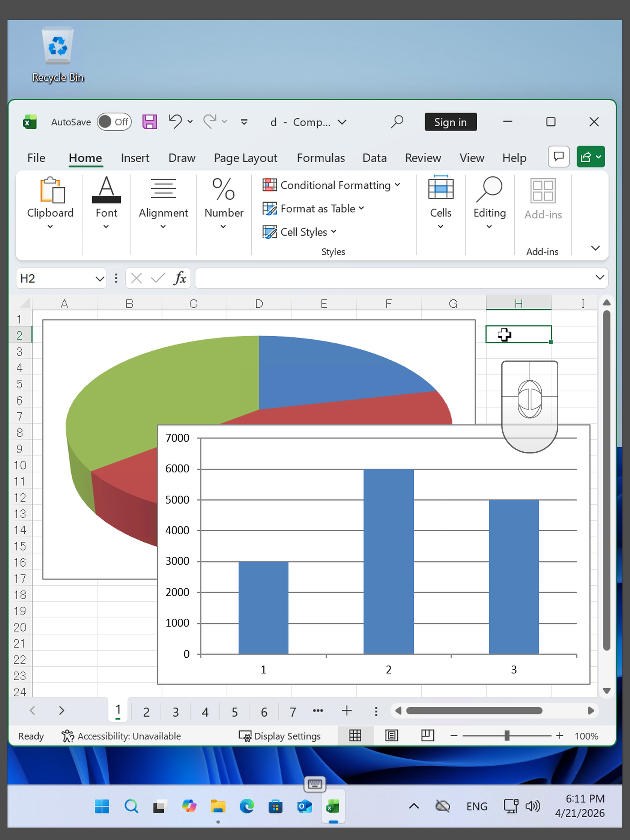Click the Insert Function fx icon
630x840 pixels.
(x=180, y=278)
